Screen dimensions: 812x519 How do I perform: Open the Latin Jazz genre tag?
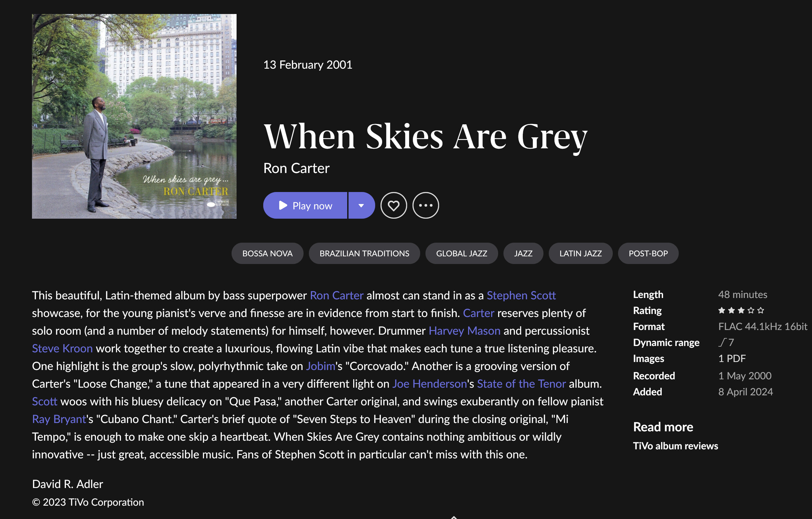[x=580, y=253]
